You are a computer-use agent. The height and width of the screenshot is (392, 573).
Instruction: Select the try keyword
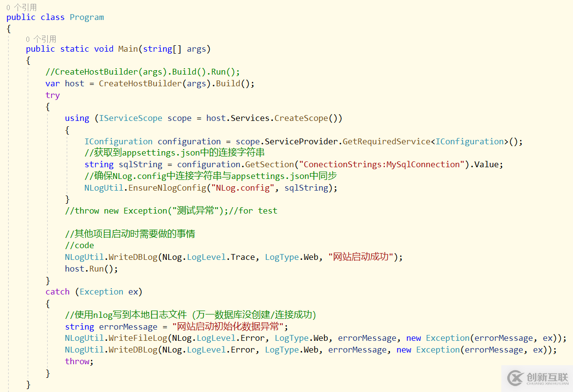[x=52, y=95]
